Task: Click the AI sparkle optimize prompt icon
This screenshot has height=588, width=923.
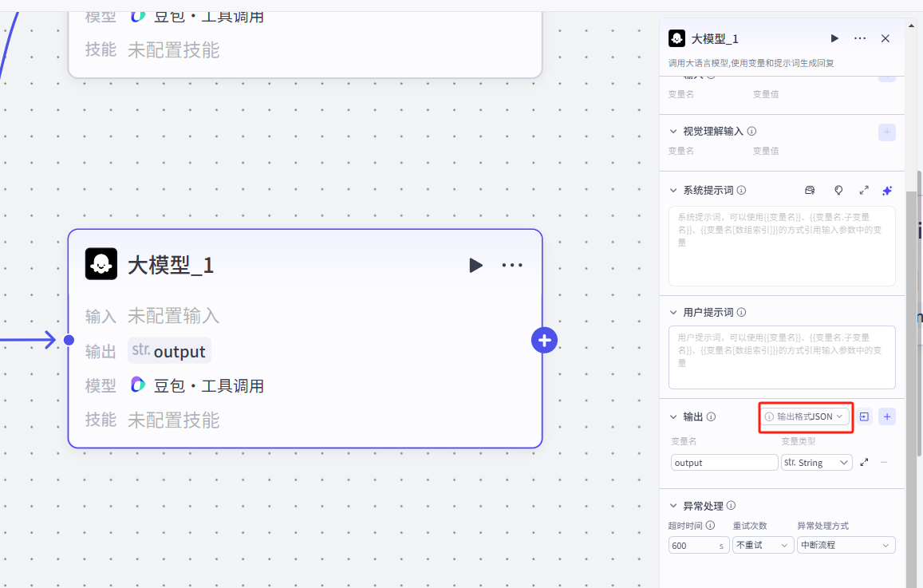Action: 887,191
